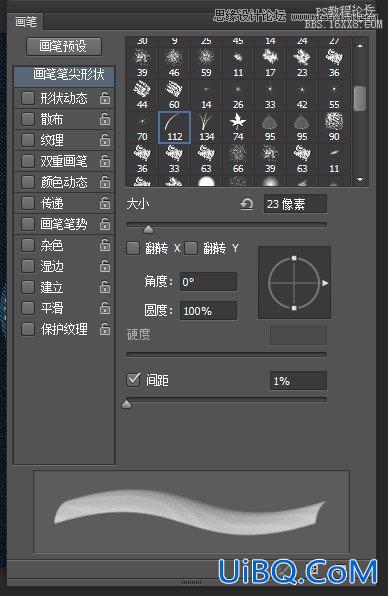Check the 翻转 Y checkbox

(x=191, y=249)
